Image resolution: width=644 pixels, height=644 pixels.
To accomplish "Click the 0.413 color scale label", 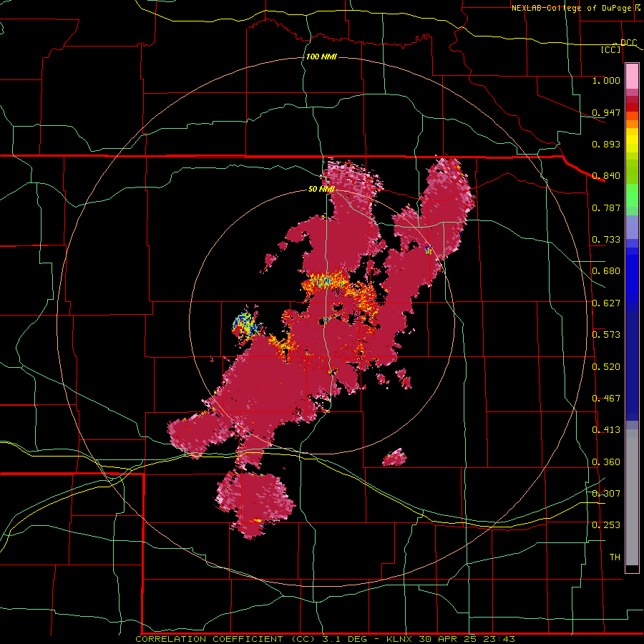I will [x=606, y=430].
